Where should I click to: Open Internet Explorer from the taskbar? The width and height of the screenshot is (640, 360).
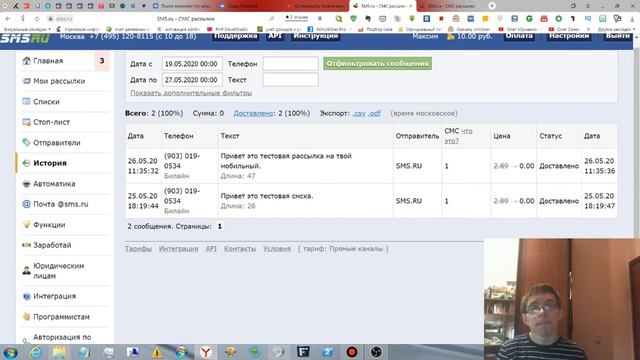point(36,352)
